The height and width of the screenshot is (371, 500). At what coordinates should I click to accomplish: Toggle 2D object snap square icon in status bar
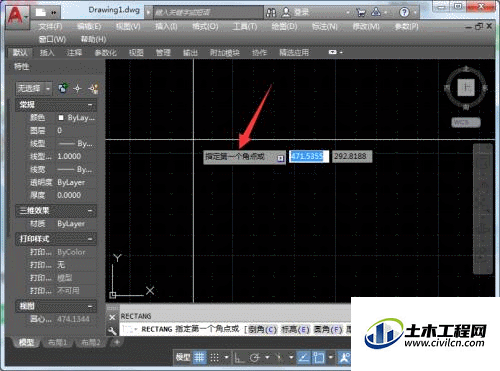pos(319,358)
